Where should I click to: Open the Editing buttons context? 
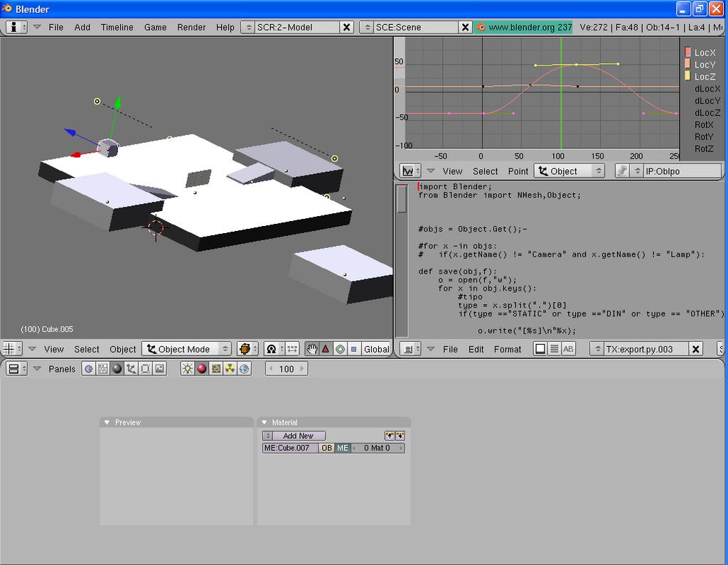click(145, 369)
